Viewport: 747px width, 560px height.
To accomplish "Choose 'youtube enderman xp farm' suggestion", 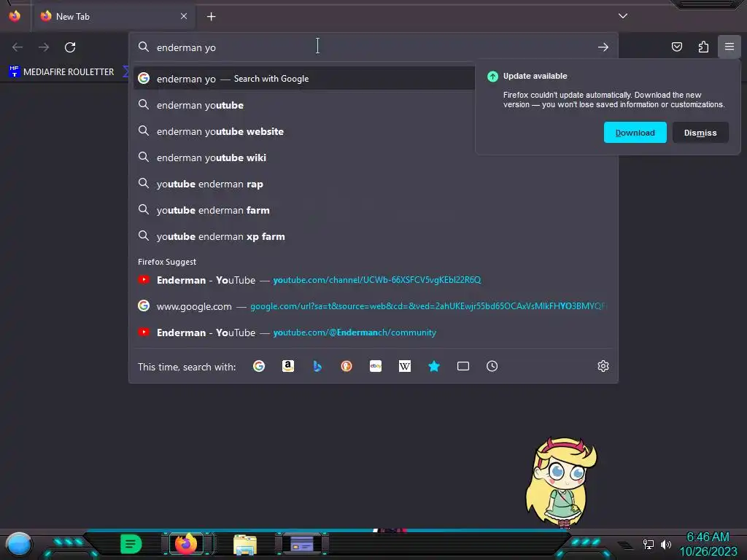I will point(373,237).
